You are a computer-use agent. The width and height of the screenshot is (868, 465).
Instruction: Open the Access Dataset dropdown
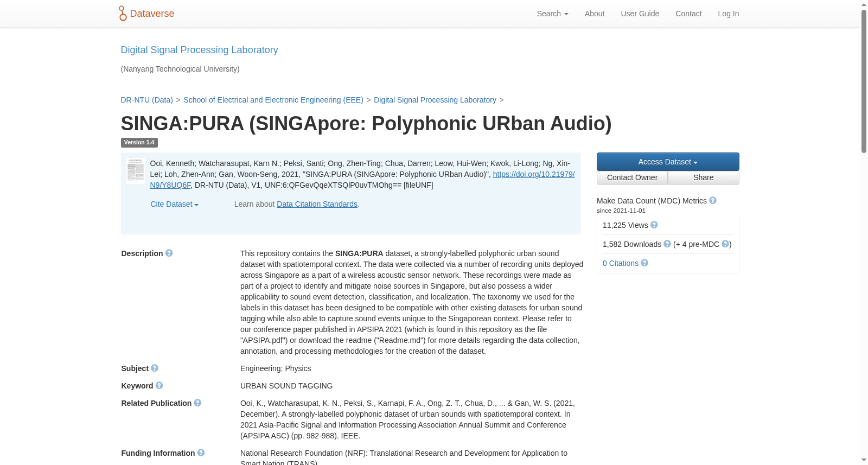point(668,162)
